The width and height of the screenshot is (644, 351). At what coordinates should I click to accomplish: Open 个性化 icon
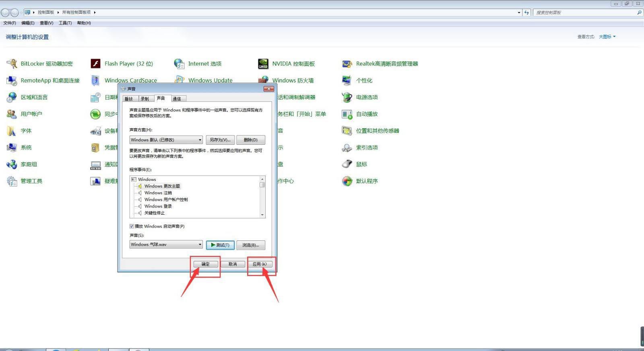(x=347, y=80)
